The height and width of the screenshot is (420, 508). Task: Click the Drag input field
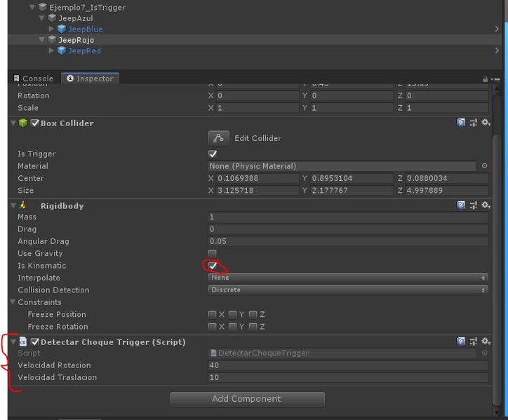tap(348, 229)
